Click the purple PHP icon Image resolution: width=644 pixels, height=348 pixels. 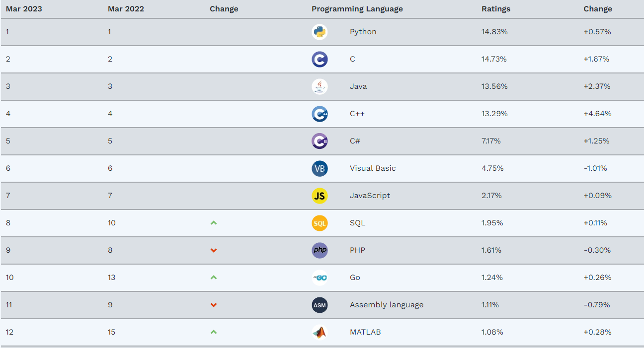(x=320, y=250)
